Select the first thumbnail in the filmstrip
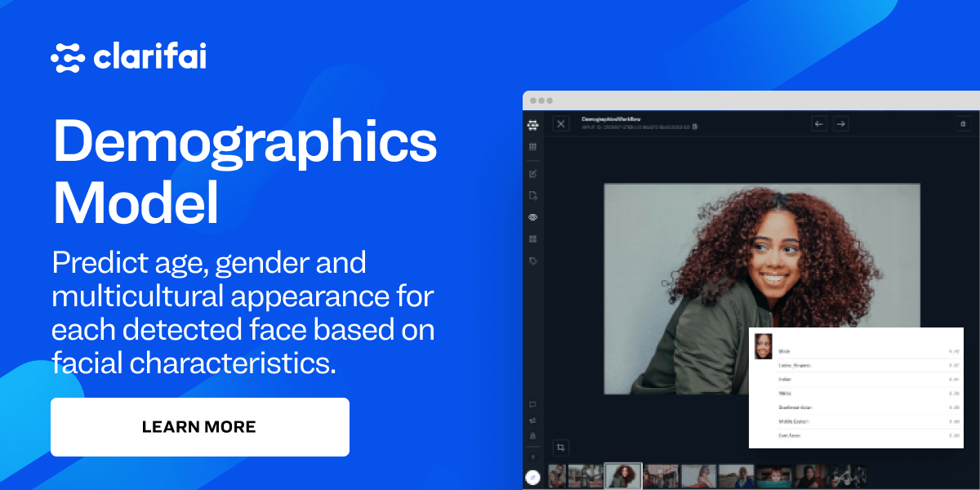 pyautogui.click(x=557, y=476)
